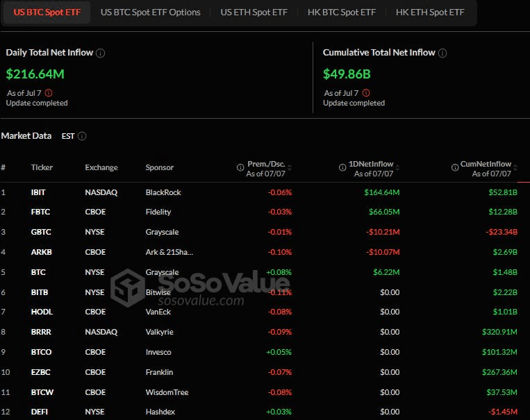The height and width of the screenshot is (420, 530).
Task: Click info icon beside EST timezone label
Action: [82, 136]
